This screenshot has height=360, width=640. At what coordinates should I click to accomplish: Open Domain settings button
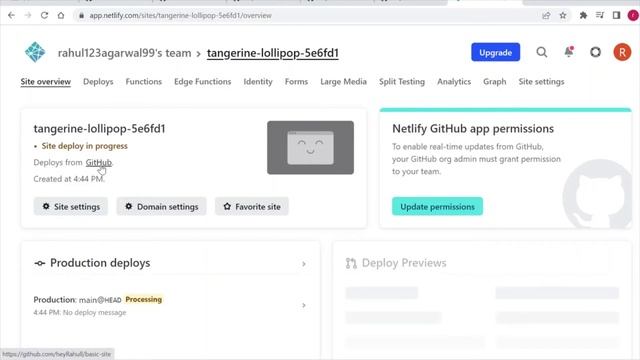point(162,207)
